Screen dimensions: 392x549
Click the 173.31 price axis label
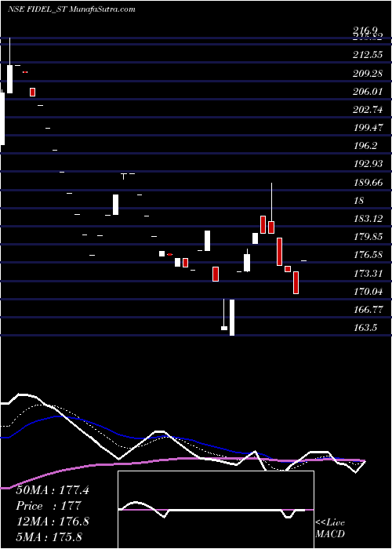pos(368,273)
